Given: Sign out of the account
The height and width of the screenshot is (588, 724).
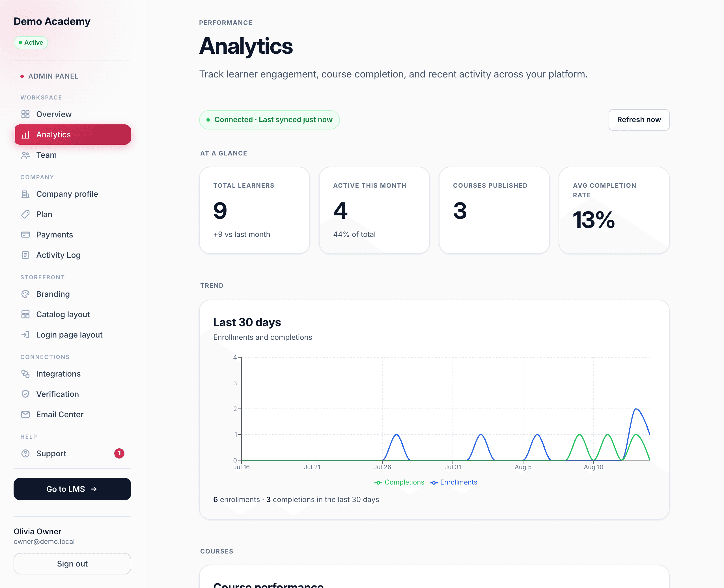Looking at the screenshot, I should (72, 564).
